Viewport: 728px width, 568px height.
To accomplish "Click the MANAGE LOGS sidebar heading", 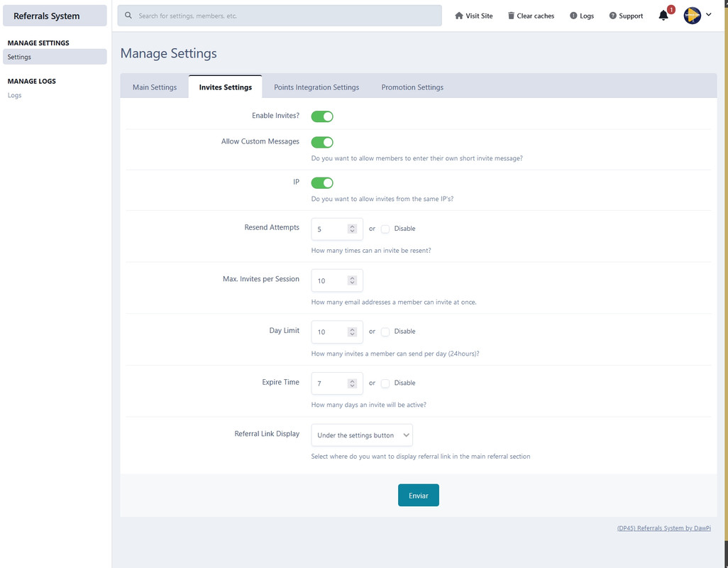I will 31,81.
